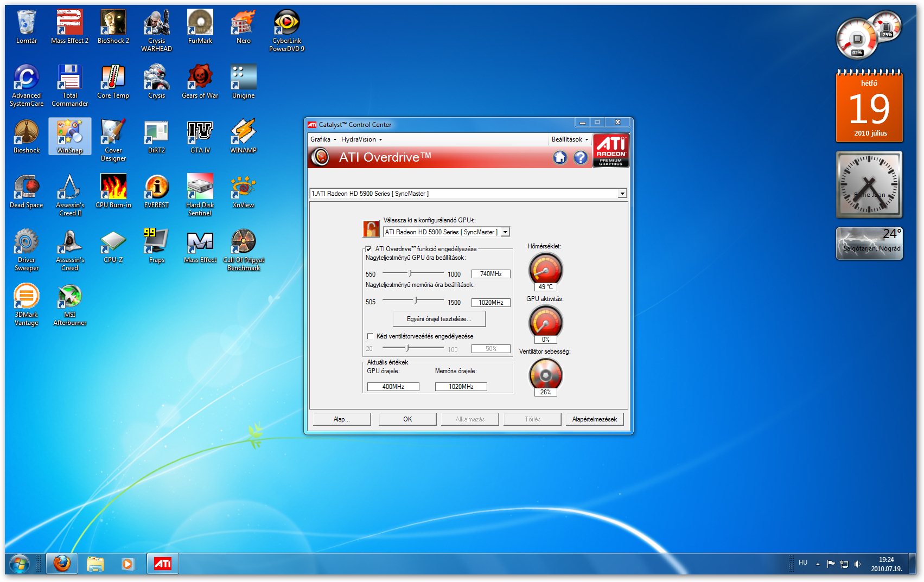Viewport: 924px width, 582px height.
Task: Toggle ATI Overdrive funkció engedélyezése checkbox
Action: click(x=368, y=249)
